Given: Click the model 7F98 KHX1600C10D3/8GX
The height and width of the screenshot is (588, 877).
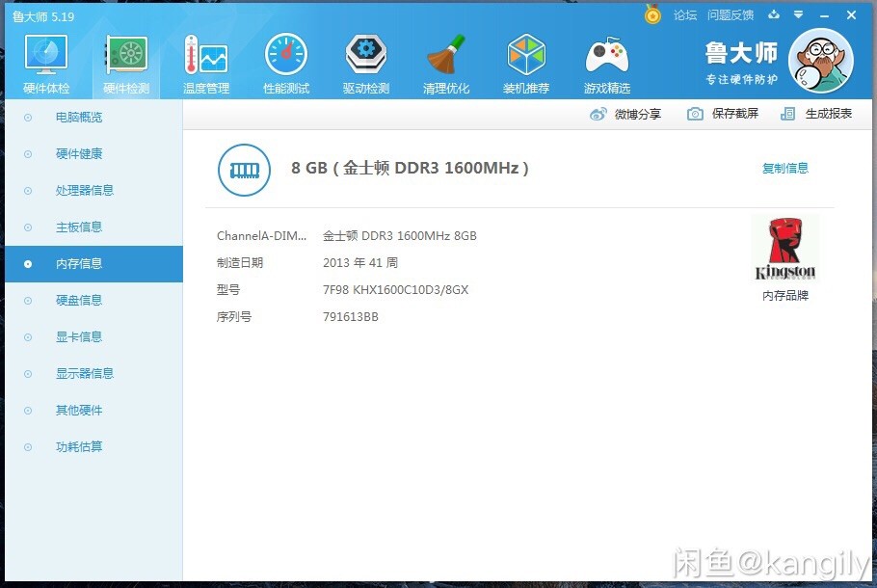Looking at the screenshot, I should click(x=395, y=290).
